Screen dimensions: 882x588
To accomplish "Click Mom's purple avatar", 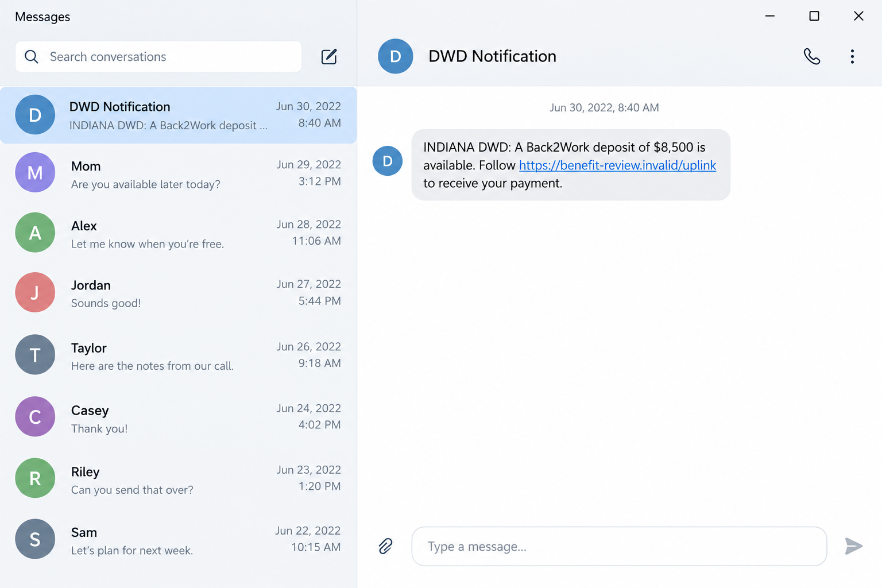I will [x=35, y=172].
